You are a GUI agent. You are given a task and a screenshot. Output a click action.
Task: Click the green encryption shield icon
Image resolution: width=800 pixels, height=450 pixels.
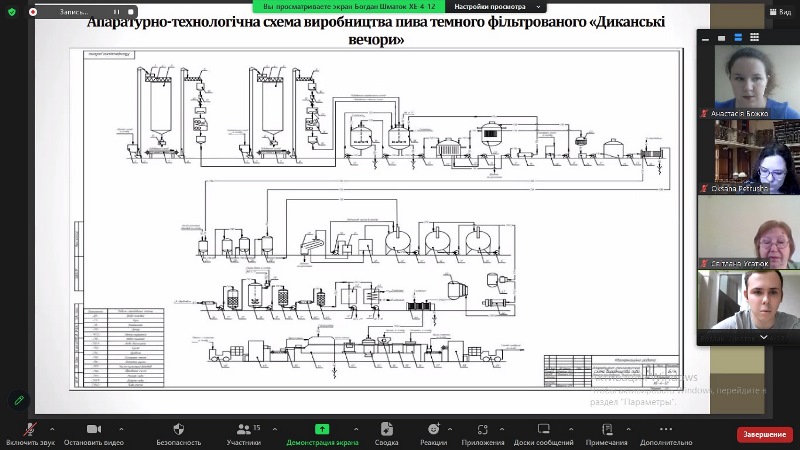point(12,11)
